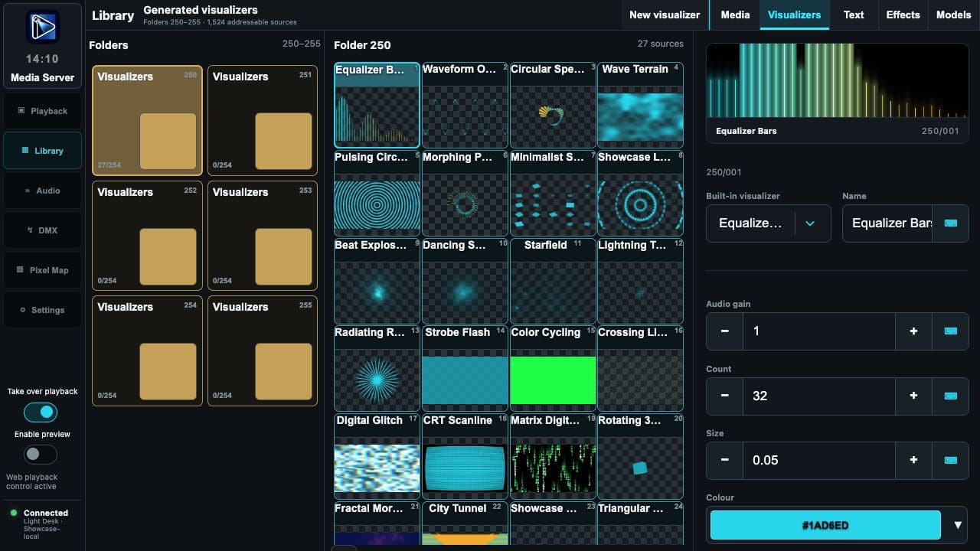Select the Color Cycling visualizer tile

point(553,368)
